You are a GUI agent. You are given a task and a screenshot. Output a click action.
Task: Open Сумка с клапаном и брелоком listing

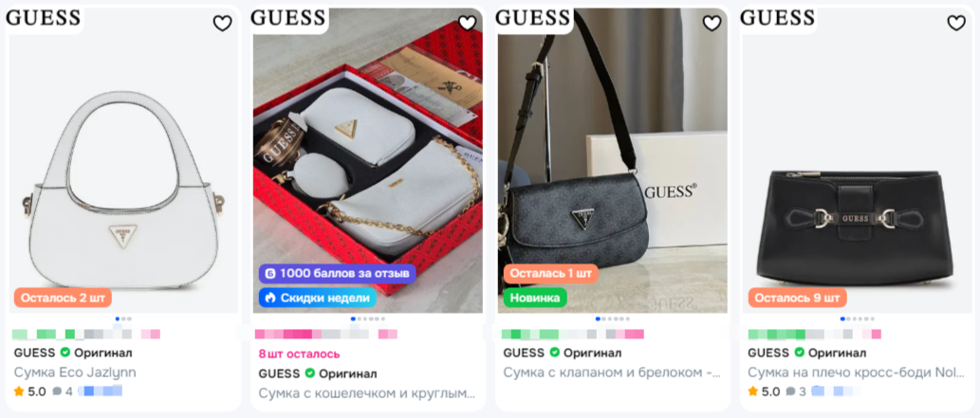point(612,373)
